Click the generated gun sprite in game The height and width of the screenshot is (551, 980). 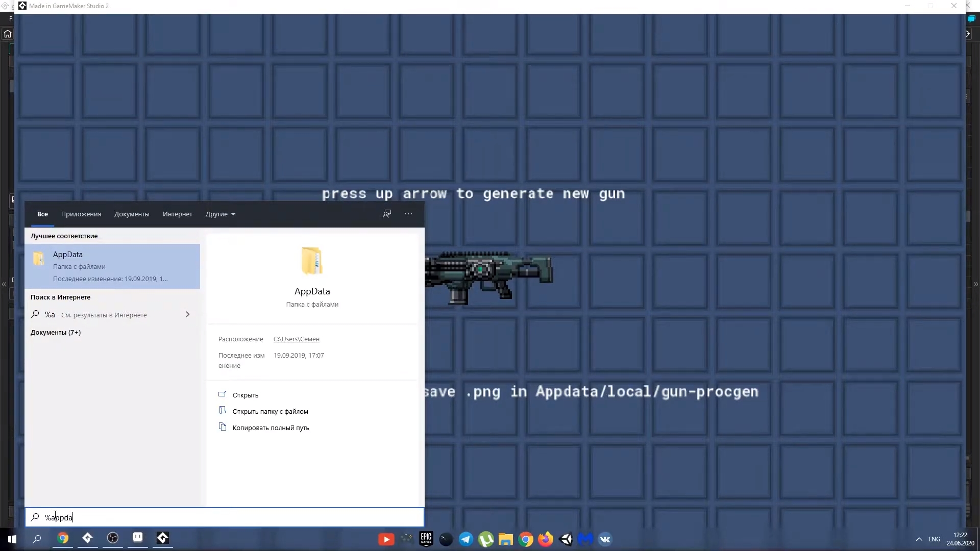point(488,278)
